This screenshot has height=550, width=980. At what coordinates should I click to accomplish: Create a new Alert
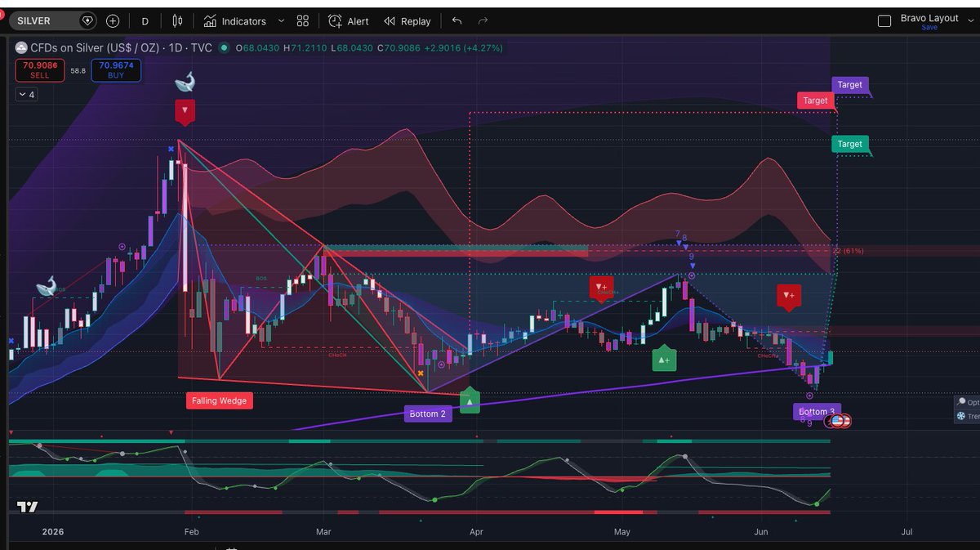[349, 21]
